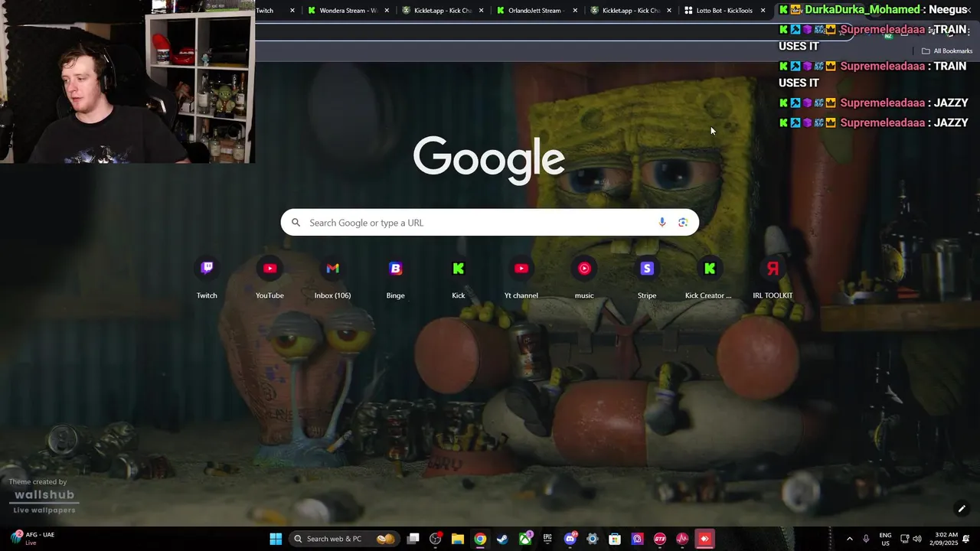This screenshot has height=551, width=980.
Task: Open the network status icon in tray
Action: [904, 539]
